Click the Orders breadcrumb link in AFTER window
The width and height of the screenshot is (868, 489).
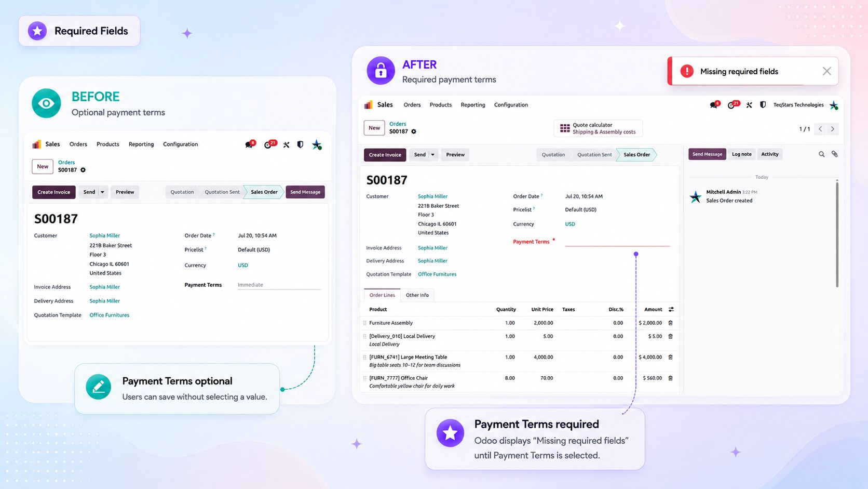tap(398, 124)
